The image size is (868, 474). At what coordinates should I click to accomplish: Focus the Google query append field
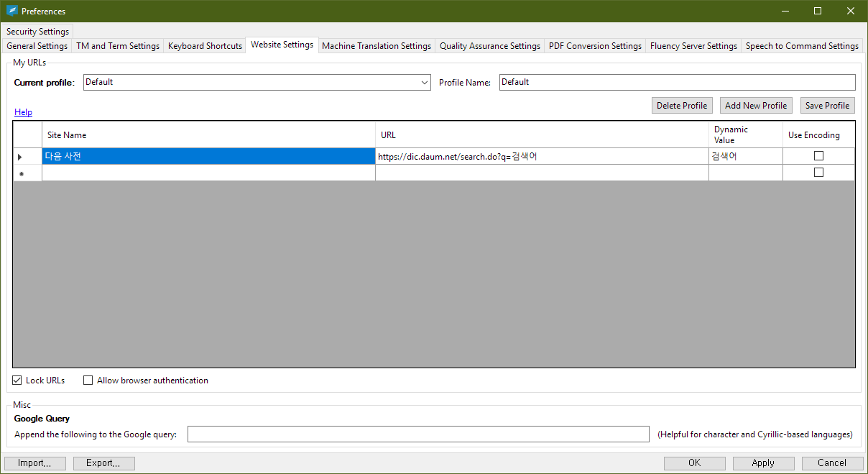[418, 434]
